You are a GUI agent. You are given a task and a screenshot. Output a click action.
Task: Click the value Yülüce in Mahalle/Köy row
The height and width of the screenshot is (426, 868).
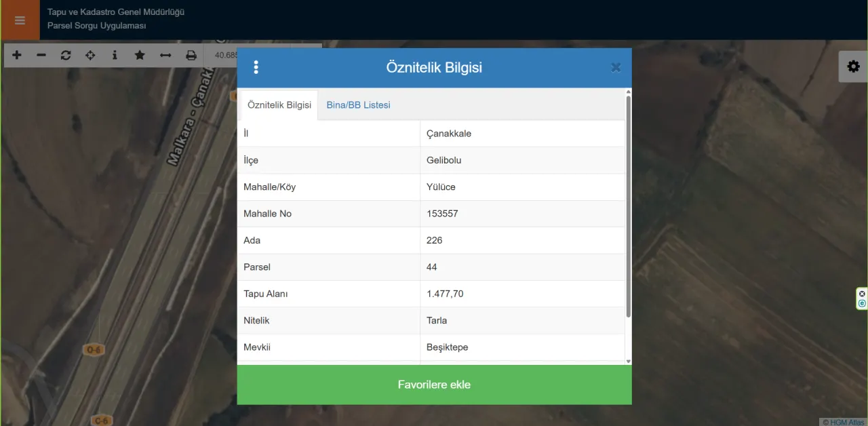tap(441, 187)
